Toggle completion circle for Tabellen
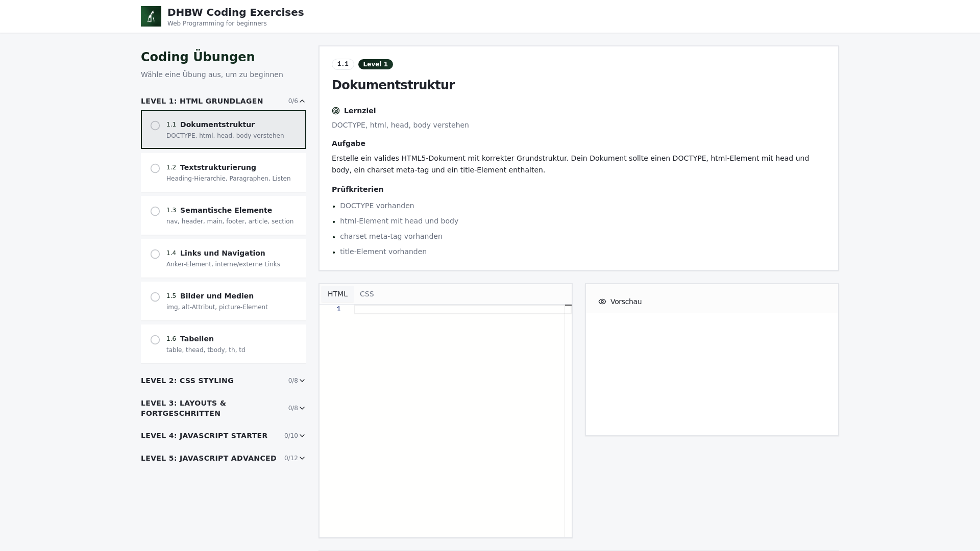 (155, 340)
